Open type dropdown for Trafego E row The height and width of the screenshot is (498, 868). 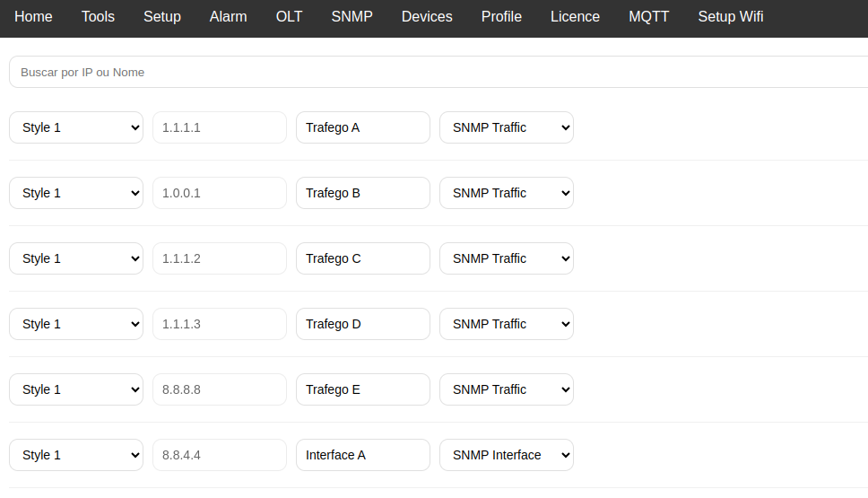pos(507,389)
